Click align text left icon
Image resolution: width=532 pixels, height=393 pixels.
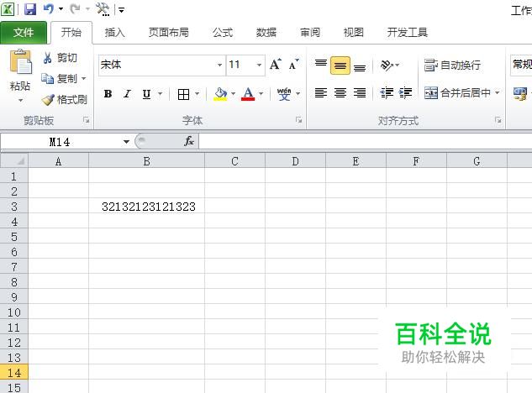click(320, 92)
